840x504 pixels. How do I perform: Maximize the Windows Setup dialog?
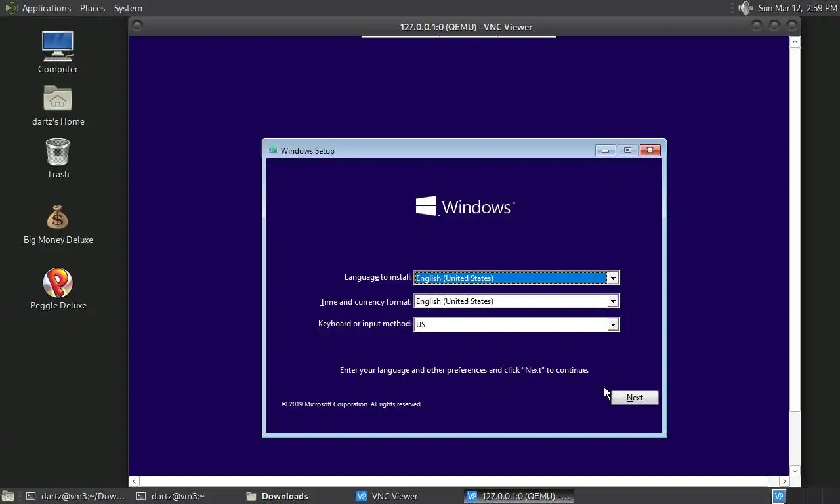(627, 150)
